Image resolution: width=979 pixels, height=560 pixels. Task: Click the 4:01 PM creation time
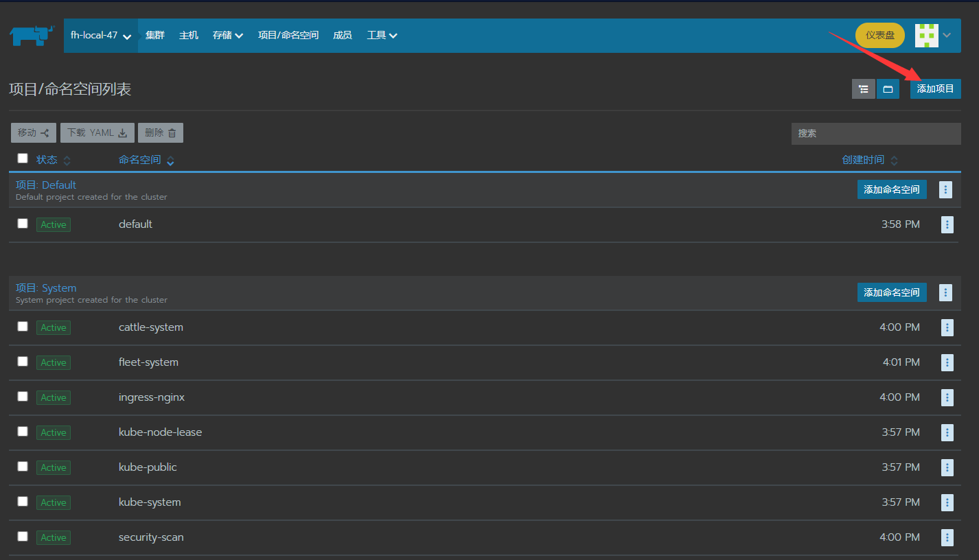[901, 362]
